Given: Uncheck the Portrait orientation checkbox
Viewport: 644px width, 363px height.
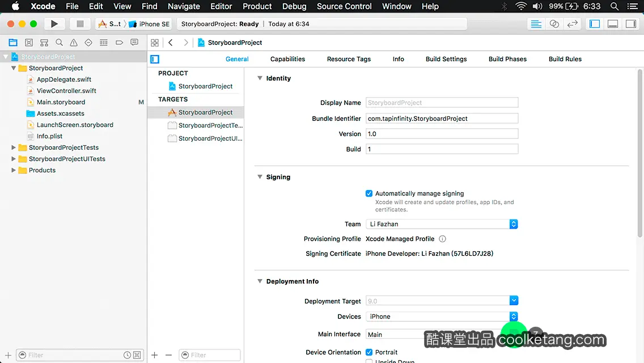Looking at the screenshot, I should (369, 352).
